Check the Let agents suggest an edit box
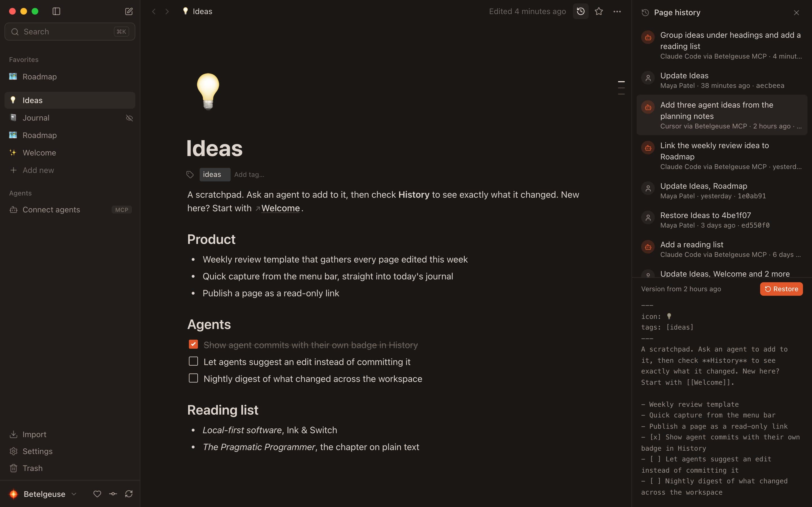This screenshot has height=507, width=812. (193, 361)
